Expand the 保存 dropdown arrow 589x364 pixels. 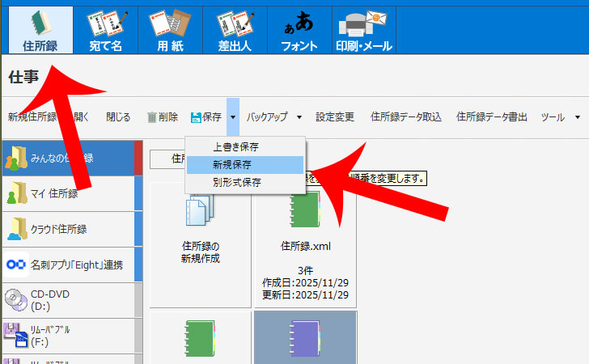[x=233, y=117]
